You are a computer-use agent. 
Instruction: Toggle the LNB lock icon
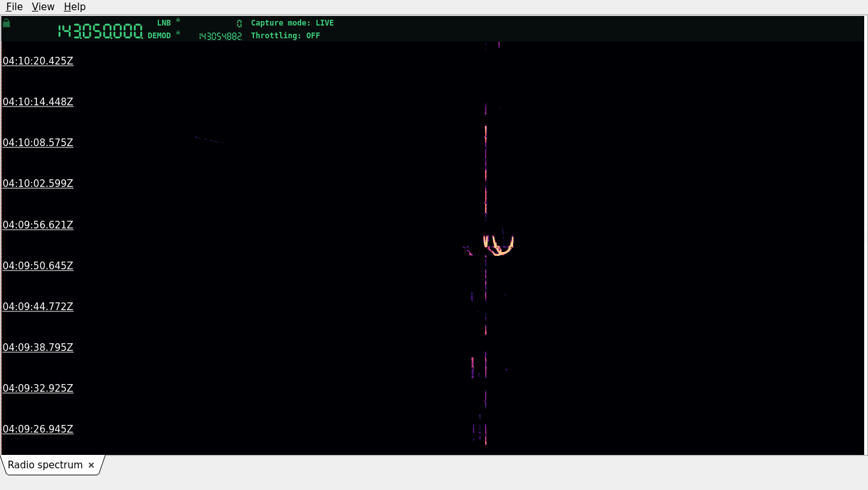pos(178,20)
